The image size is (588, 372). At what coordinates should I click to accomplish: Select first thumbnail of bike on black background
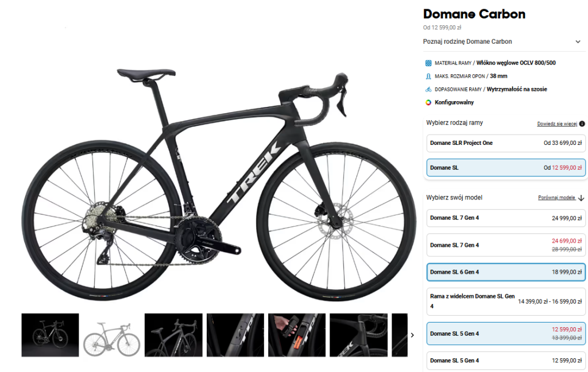pos(51,335)
